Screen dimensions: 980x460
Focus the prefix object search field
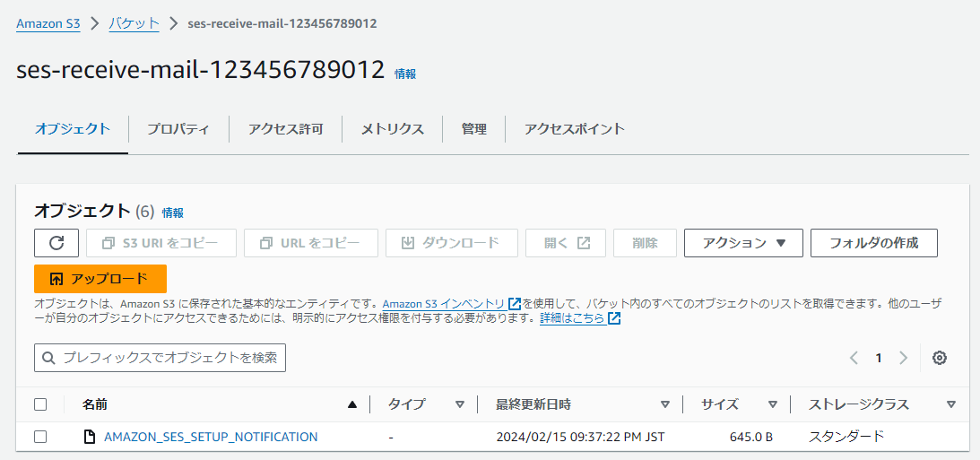pyautogui.click(x=160, y=358)
